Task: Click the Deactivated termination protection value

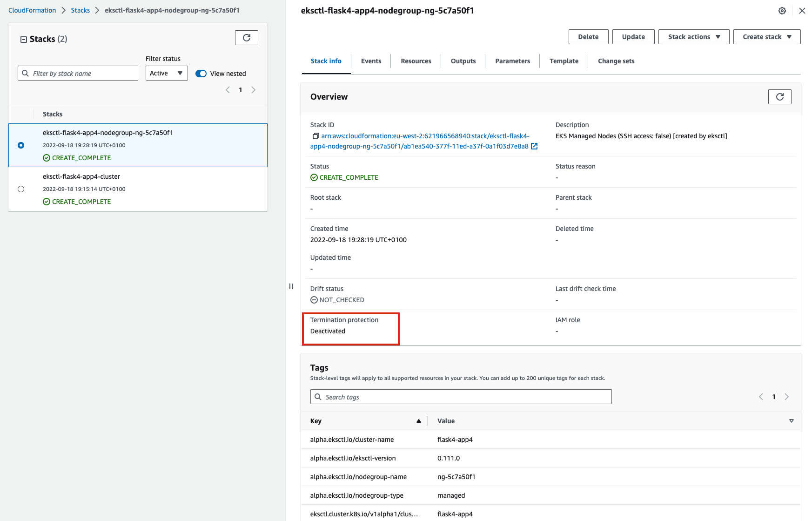Action: point(328,331)
